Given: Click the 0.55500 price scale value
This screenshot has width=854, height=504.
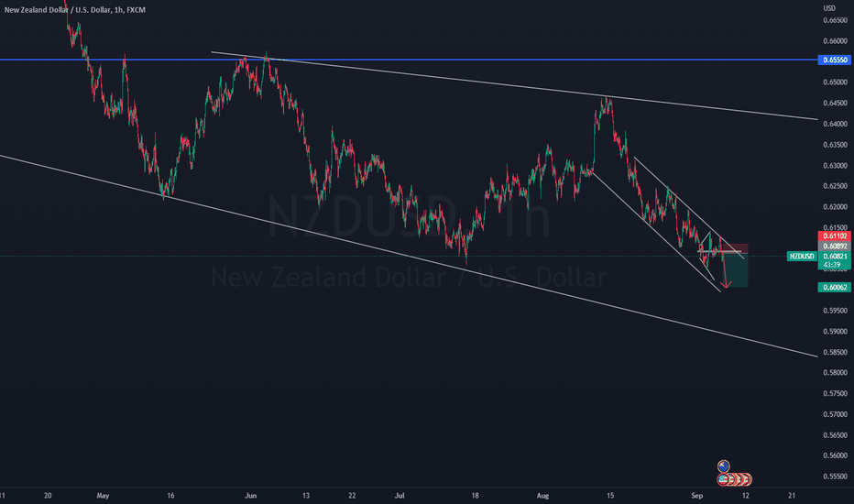Looking at the screenshot, I should tap(835, 477).
